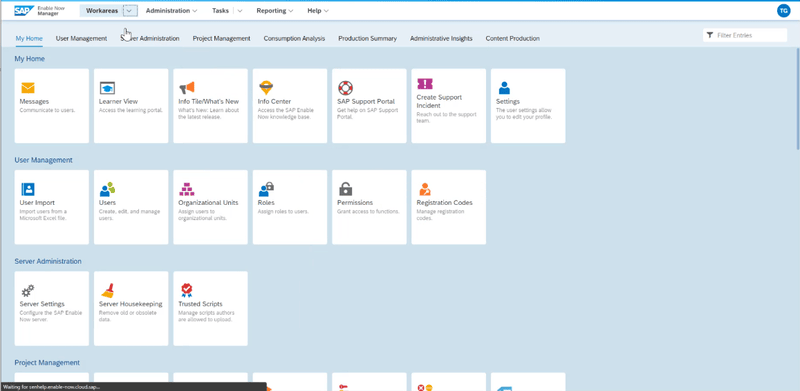
Task: Open the Learner View icon
Action: (107, 88)
